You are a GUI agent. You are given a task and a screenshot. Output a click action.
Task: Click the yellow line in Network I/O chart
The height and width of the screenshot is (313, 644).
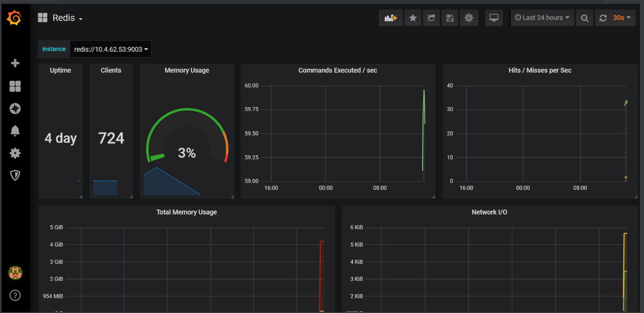coord(624,266)
